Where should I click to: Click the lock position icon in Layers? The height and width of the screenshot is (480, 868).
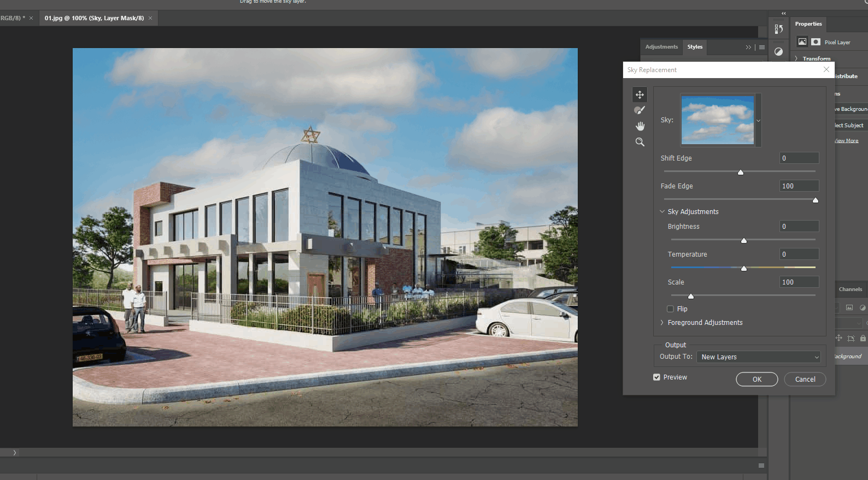pyautogui.click(x=838, y=338)
